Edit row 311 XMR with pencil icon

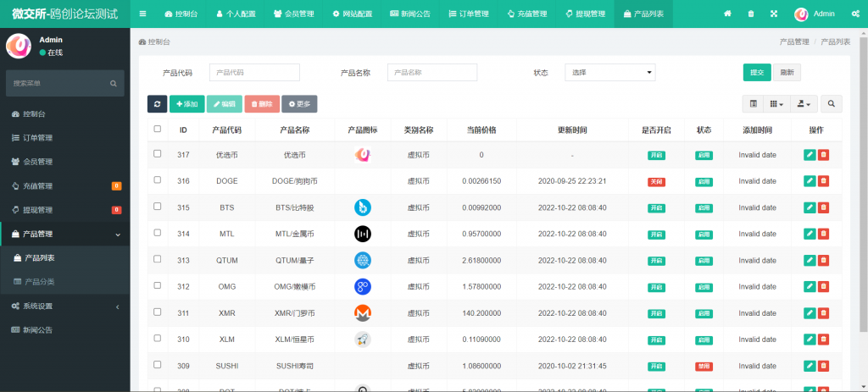(810, 313)
